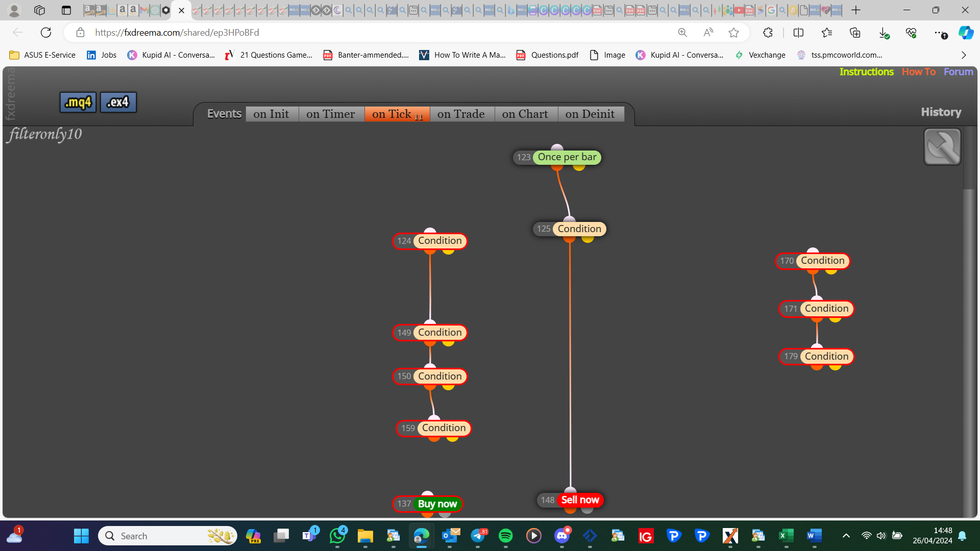Open the Favorites list
This screenshot has height=551, width=980.
pos(827,33)
